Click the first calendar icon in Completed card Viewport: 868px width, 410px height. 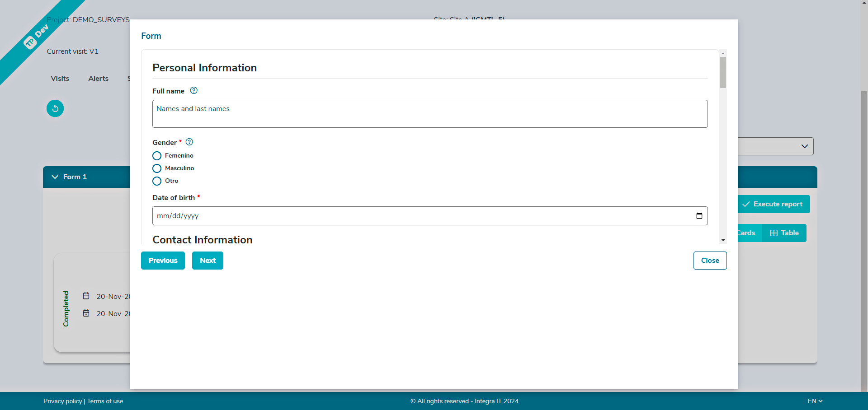pyautogui.click(x=86, y=296)
